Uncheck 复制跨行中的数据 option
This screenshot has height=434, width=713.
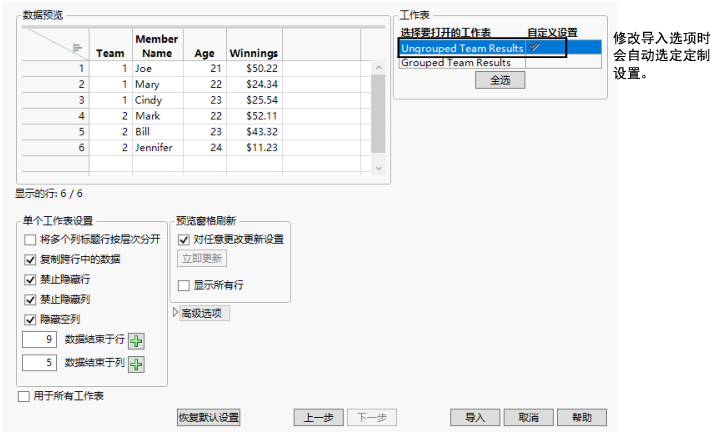(30, 260)
